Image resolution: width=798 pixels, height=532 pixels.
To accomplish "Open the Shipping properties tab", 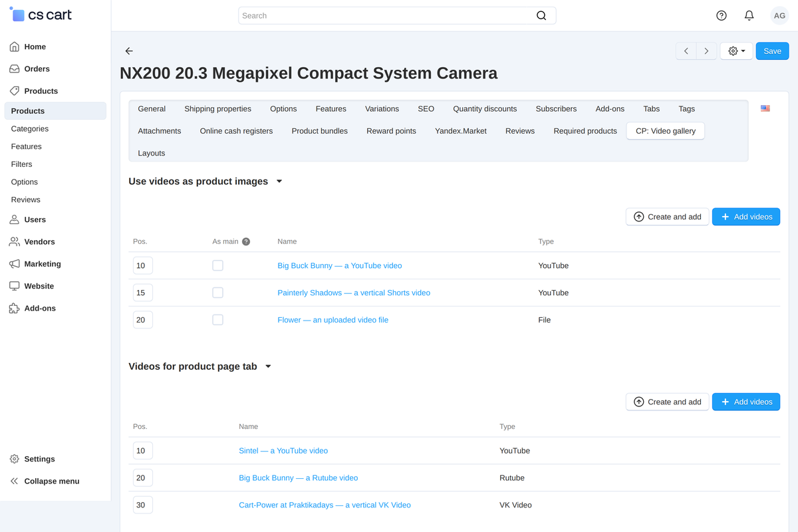I will click(x=218, y=109).
